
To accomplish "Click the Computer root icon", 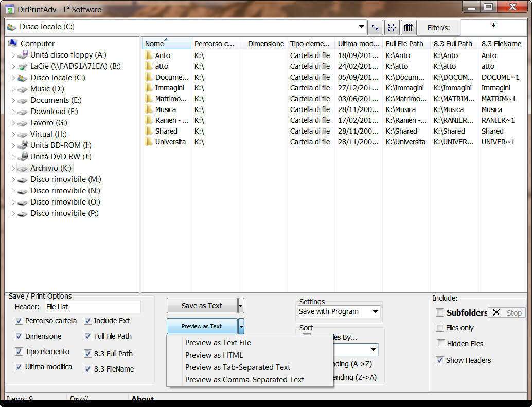I will coord(12,43).
